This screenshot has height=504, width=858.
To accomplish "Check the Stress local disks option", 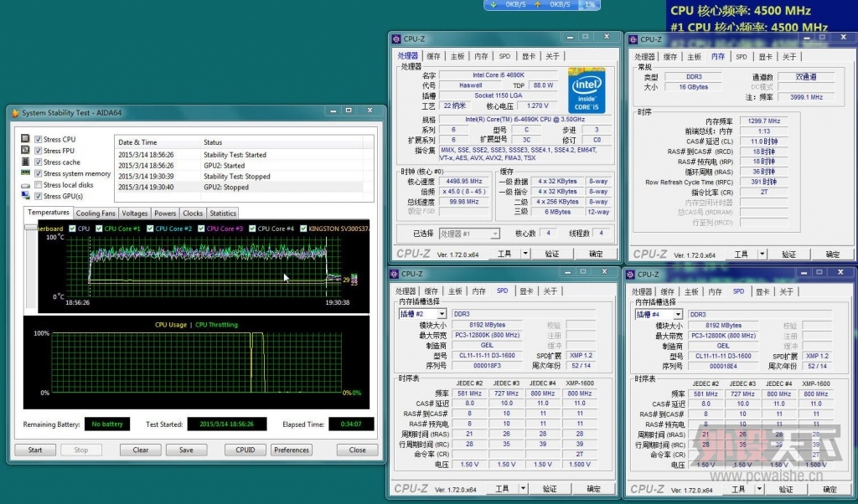I will [39, 185].
